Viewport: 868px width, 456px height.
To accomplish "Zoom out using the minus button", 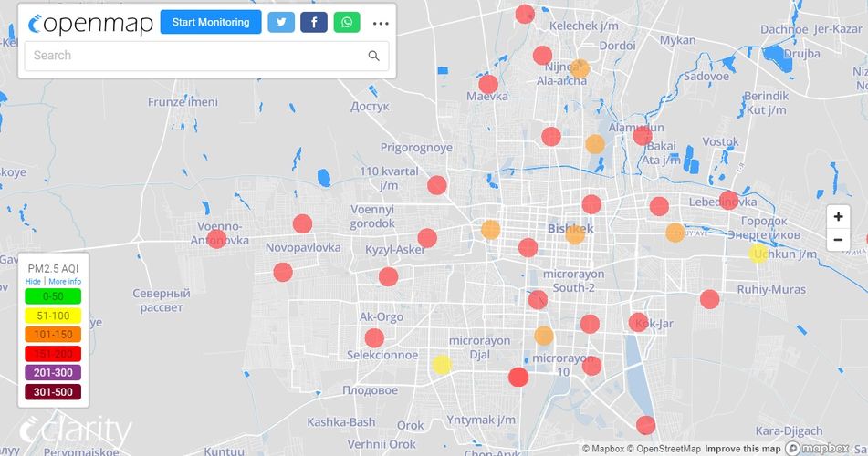I will [x=838, y=240].
